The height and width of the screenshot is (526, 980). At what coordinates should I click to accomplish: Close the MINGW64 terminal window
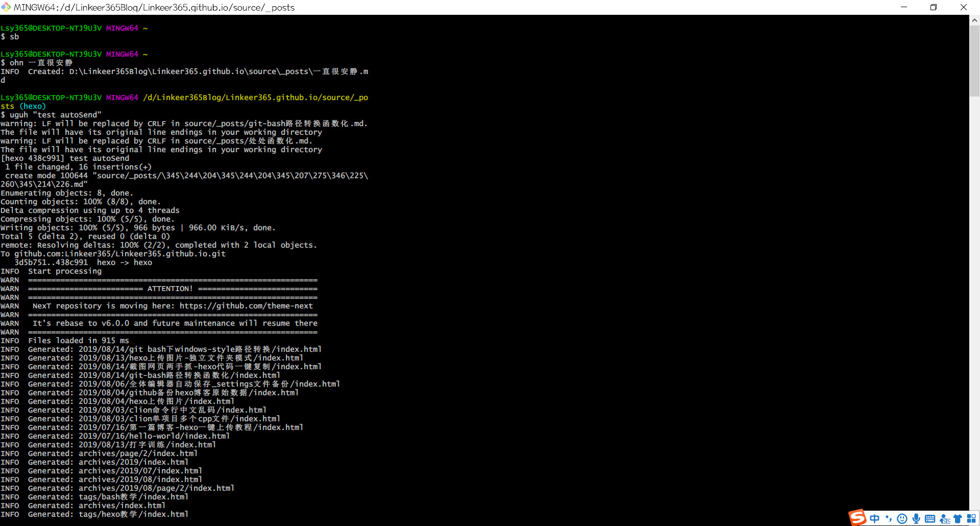(x=963, y=7)
